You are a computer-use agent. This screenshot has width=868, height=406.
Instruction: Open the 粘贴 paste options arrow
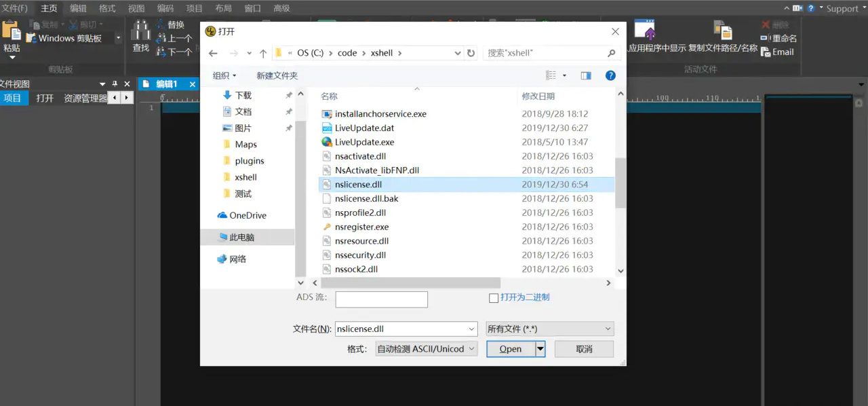pyautogui.click(x=12, y=57)
